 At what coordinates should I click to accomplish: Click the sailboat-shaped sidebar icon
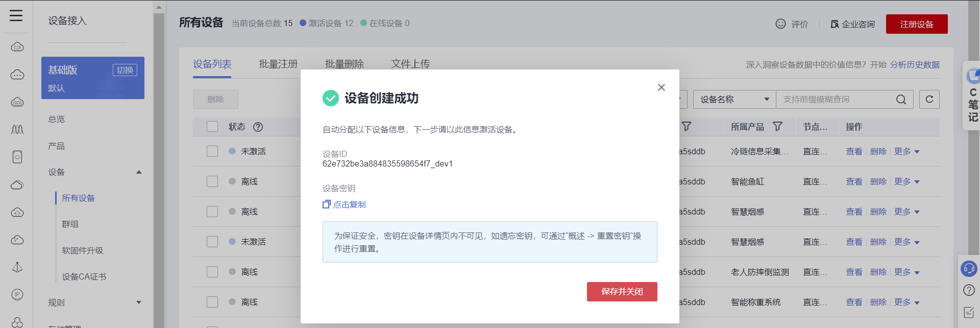pyautogui.click(x=17, y=267)
